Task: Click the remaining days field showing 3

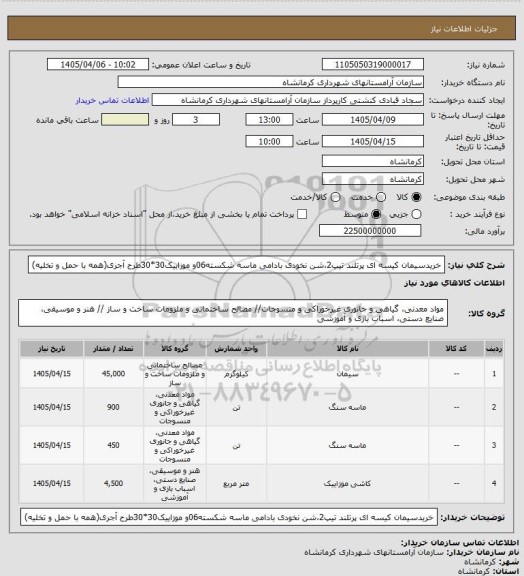Action: pyautogui.click(x=196, y=120)
